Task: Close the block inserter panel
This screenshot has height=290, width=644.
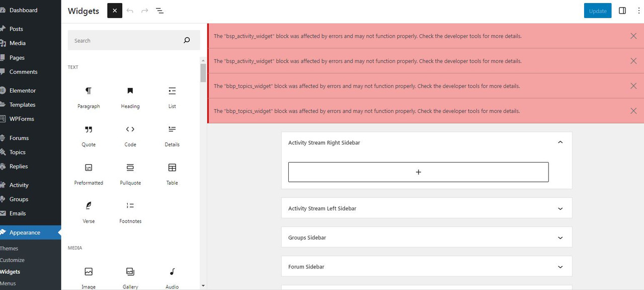Action: click(115, 11)
